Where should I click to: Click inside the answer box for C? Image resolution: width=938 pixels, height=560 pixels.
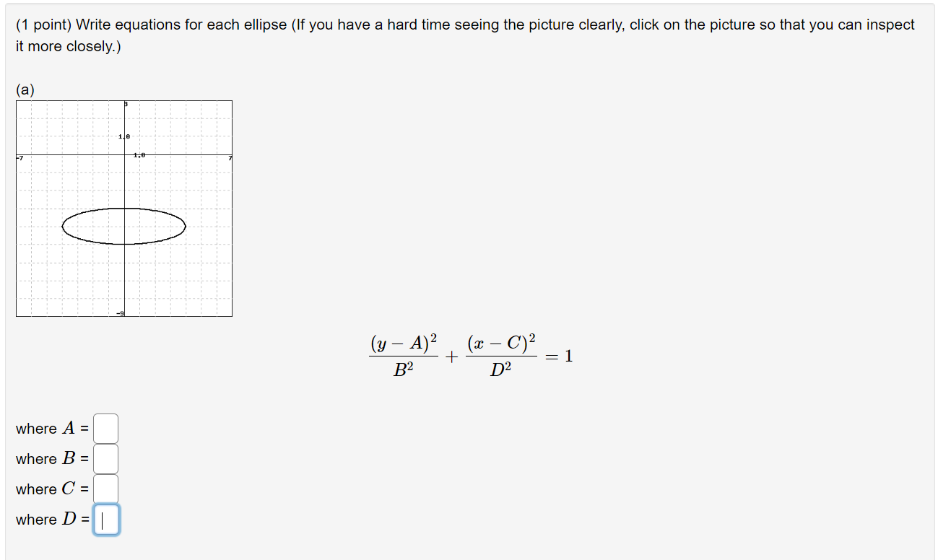107,488
